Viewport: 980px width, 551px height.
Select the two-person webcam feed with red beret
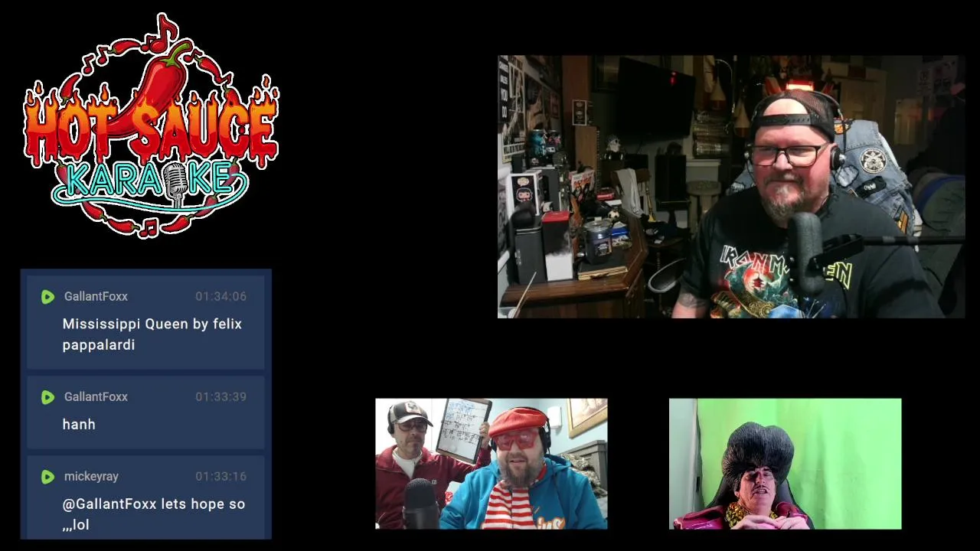tap(492, 464)
